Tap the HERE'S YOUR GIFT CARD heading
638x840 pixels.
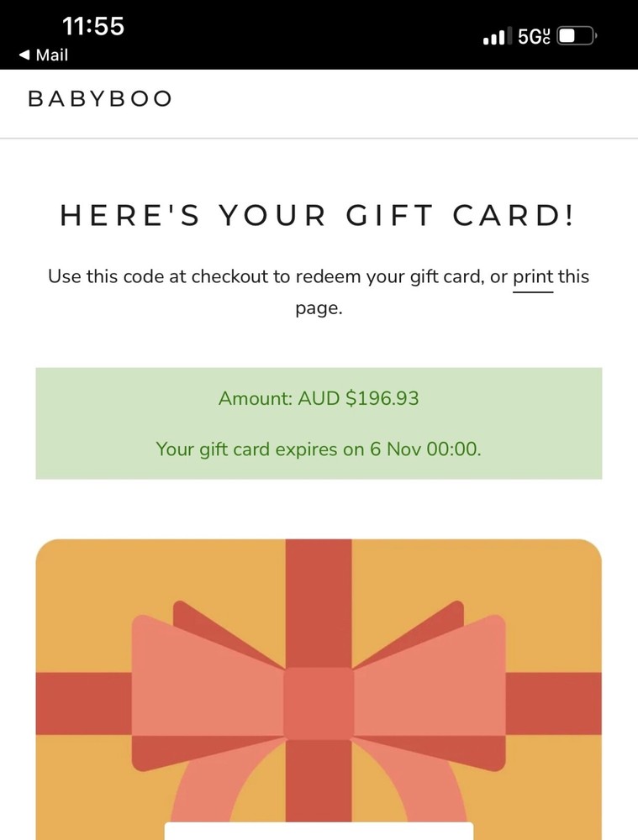(x=319, y=216)
